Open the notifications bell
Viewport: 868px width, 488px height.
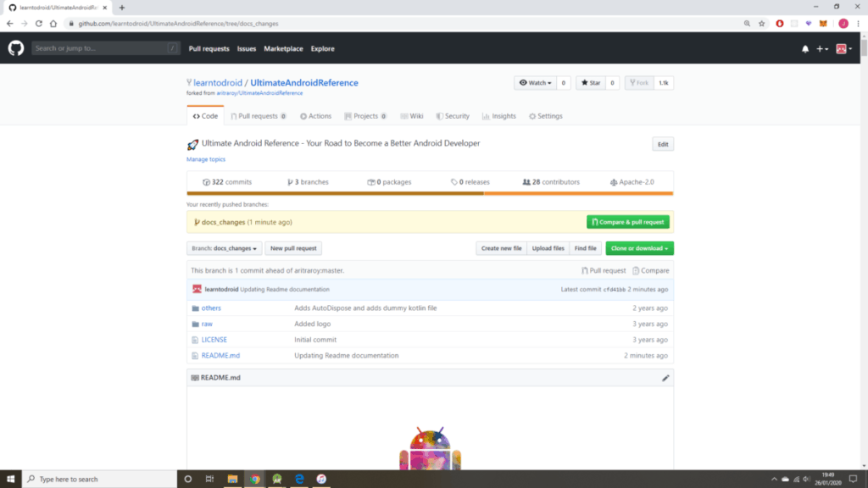pyautogui.click(x=805, y=49)
